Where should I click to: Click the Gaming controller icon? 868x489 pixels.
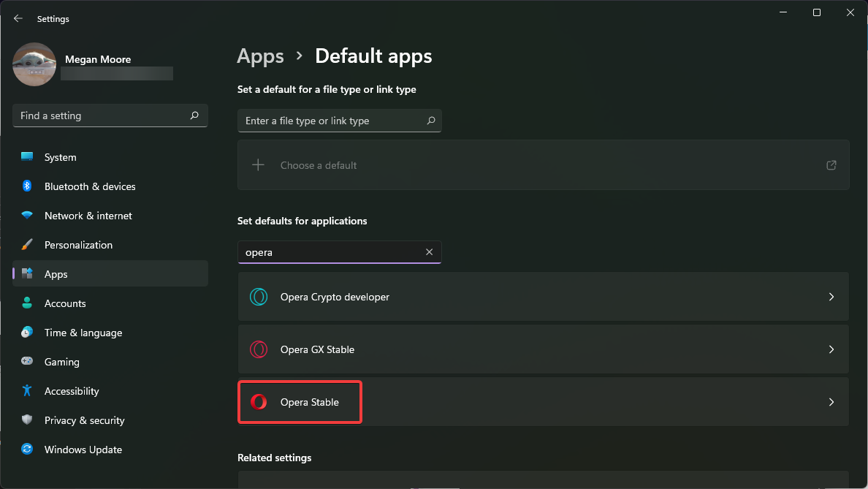[26, 361]
